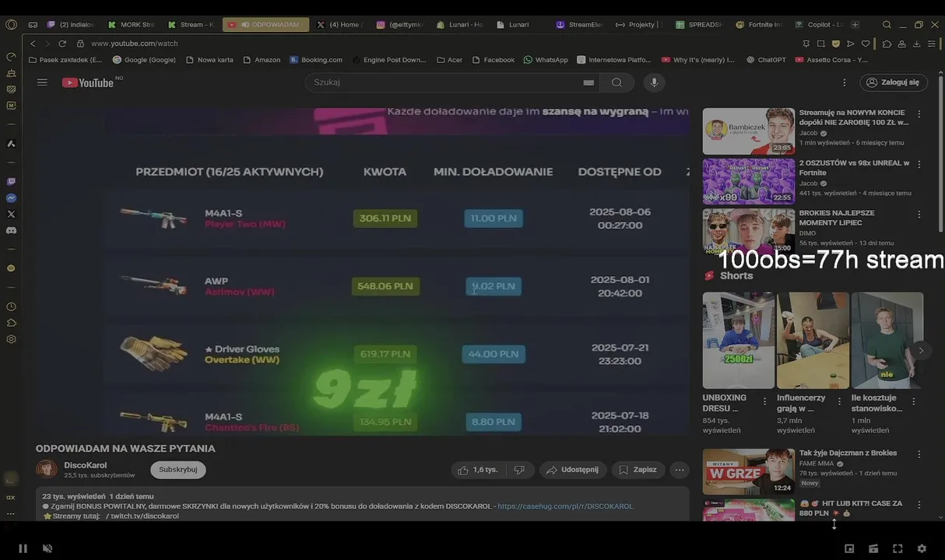This screenshot has height=560, width=945.
Task: Start voice search with the microphone
Action: tap(654, 82)
